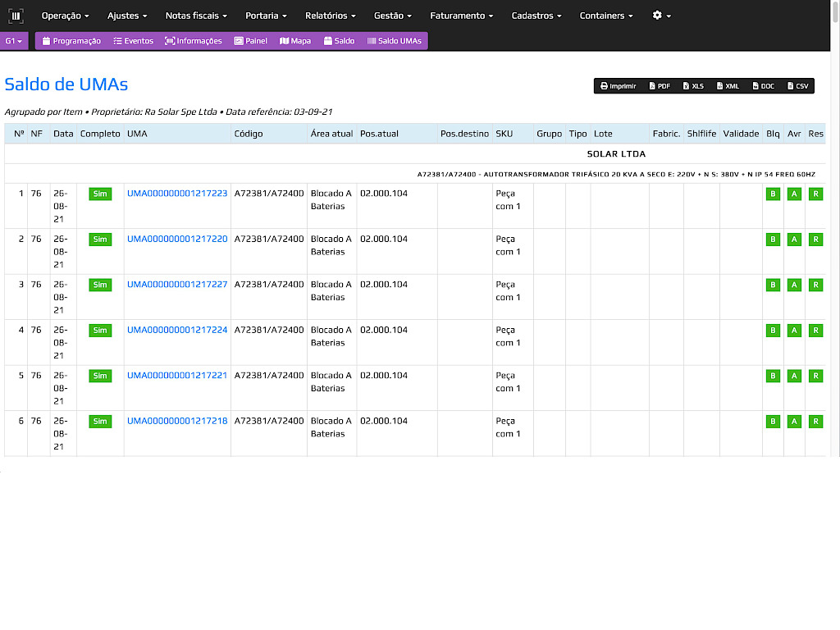This screenshot has width=840, height=630.
Task: Click the A icon for UMA ending 1217220
Action: (x=794, y=240)
